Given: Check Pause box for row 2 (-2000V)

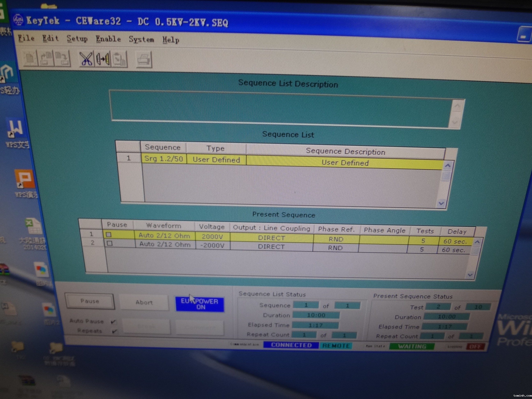Looking at the screenshot, I should tap(110, 243).
